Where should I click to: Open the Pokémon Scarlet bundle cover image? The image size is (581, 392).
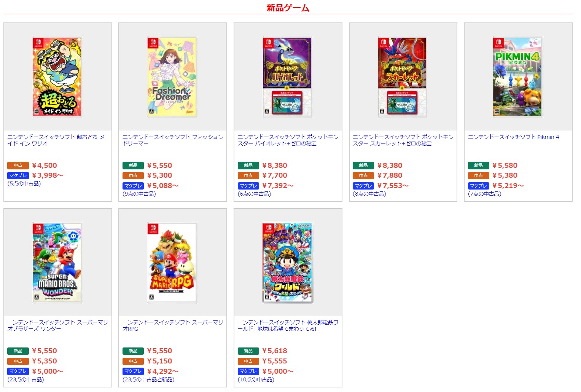[x=403, y=77]
